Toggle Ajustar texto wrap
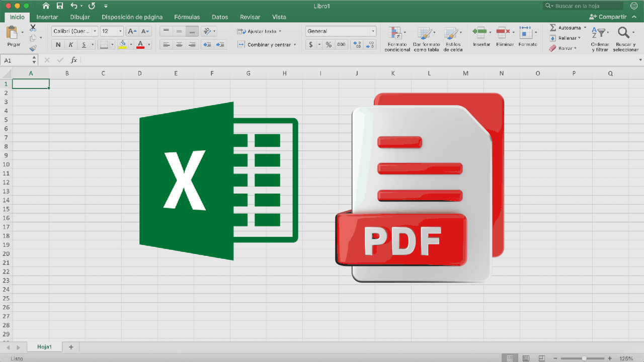Image resolution: width=644 pixels, height=362 pixels. point(257,31)
